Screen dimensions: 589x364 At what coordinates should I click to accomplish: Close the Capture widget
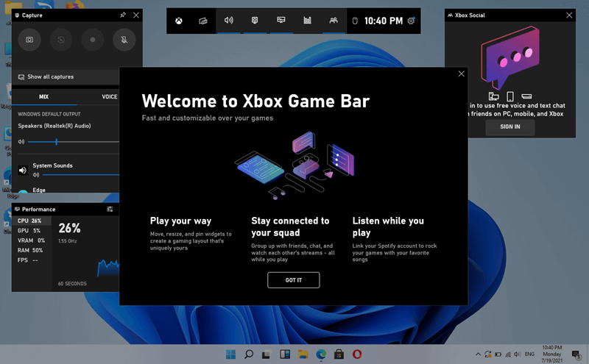click(136, 15)
